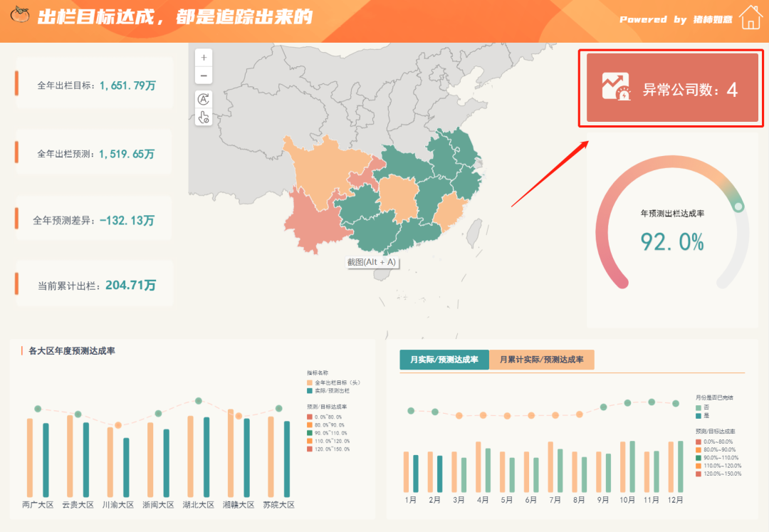The image size is (769, 532).
Task: Click the orange rate dot above 川渝大区
Action: tap(117, 425)
